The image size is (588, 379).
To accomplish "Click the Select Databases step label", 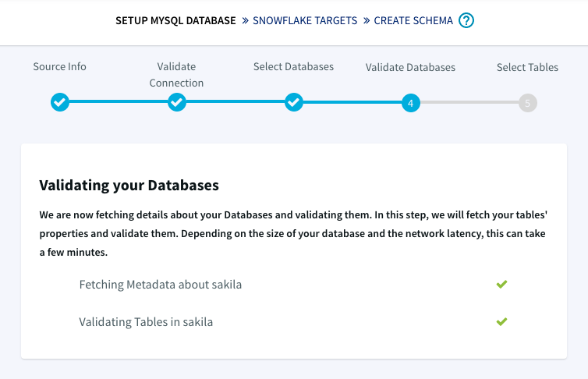I will 293,66.
